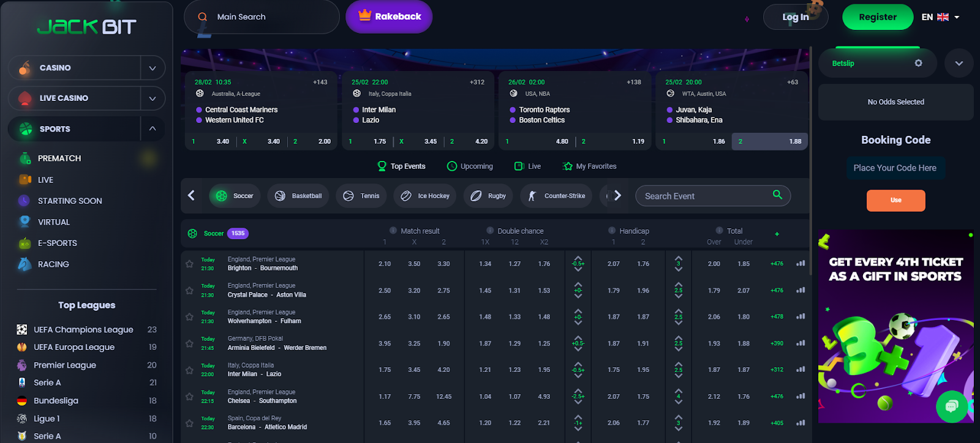Collapse the Betslip panel chevron

coord(959,63)
